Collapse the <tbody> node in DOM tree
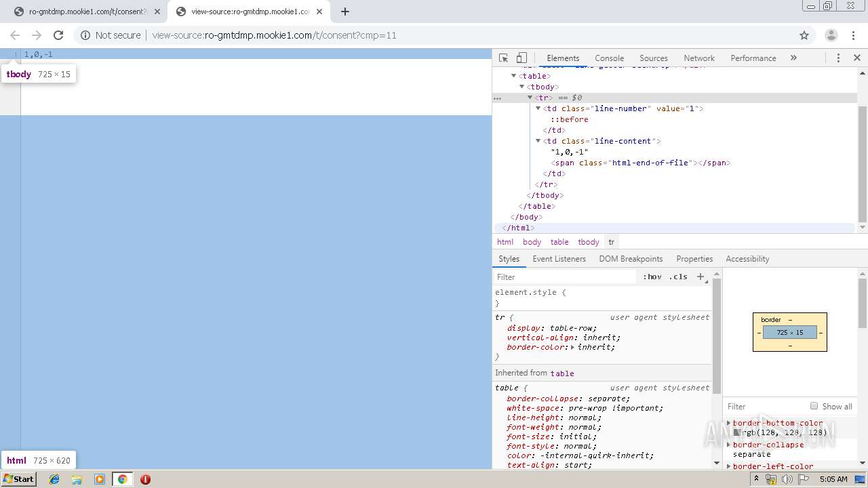The image size is (868, 488). point(521,87)
